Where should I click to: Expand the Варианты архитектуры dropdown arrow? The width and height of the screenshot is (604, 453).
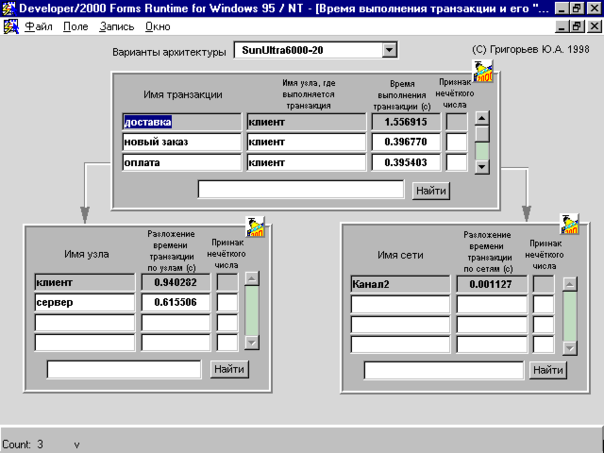click(x=389, y=50)
